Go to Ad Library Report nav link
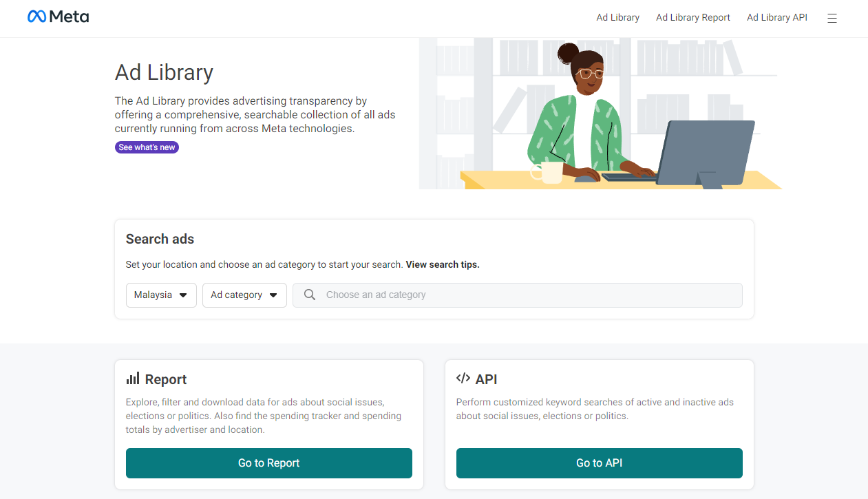The width and height of the screenshot is (868, 499). [x=692, y=18]
